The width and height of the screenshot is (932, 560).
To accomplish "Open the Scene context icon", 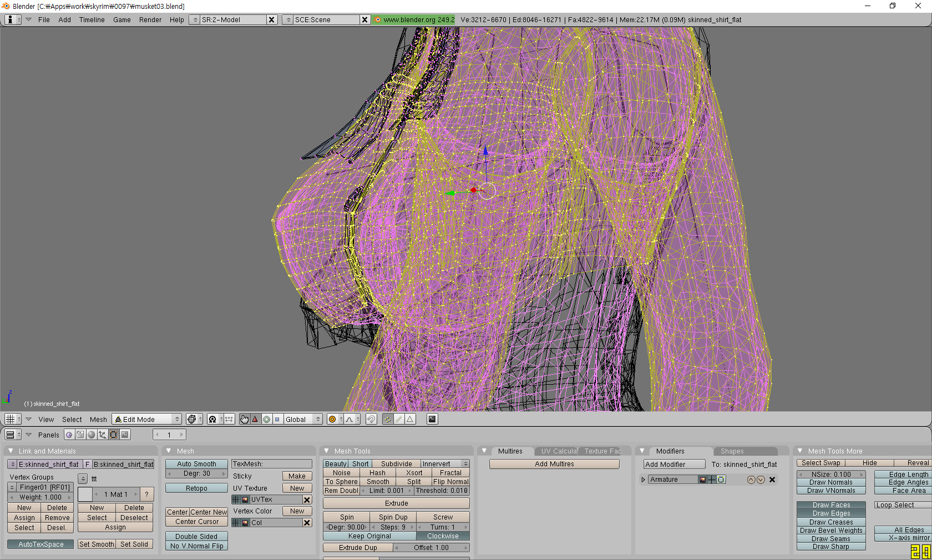I will (x=125, y=435).
